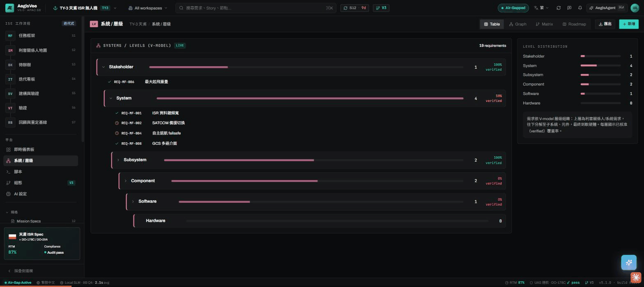This screenshot has height=287, width=644.
Task: Open the 回顧與重定基線 RB step
Action: pyautogui.click(x=41, y=122)
